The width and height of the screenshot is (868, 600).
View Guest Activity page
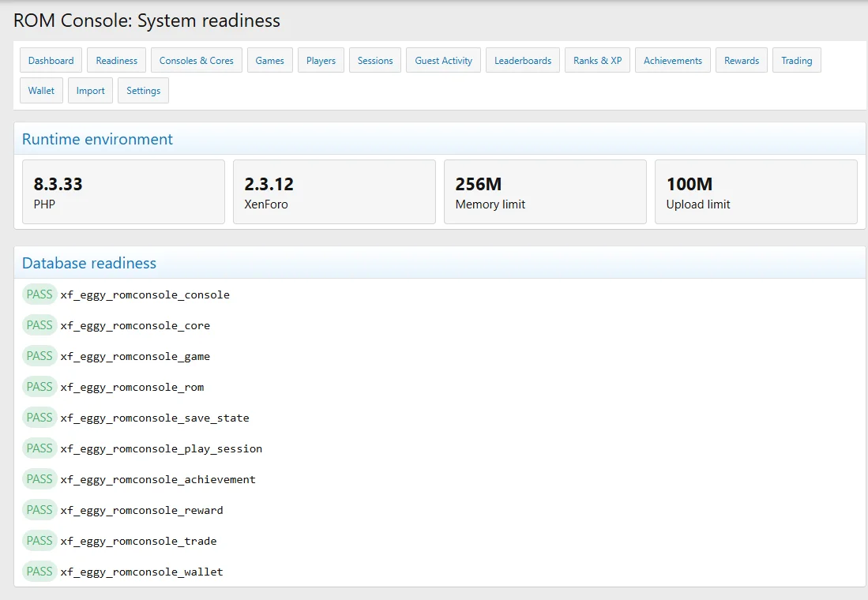coord(443,60)
